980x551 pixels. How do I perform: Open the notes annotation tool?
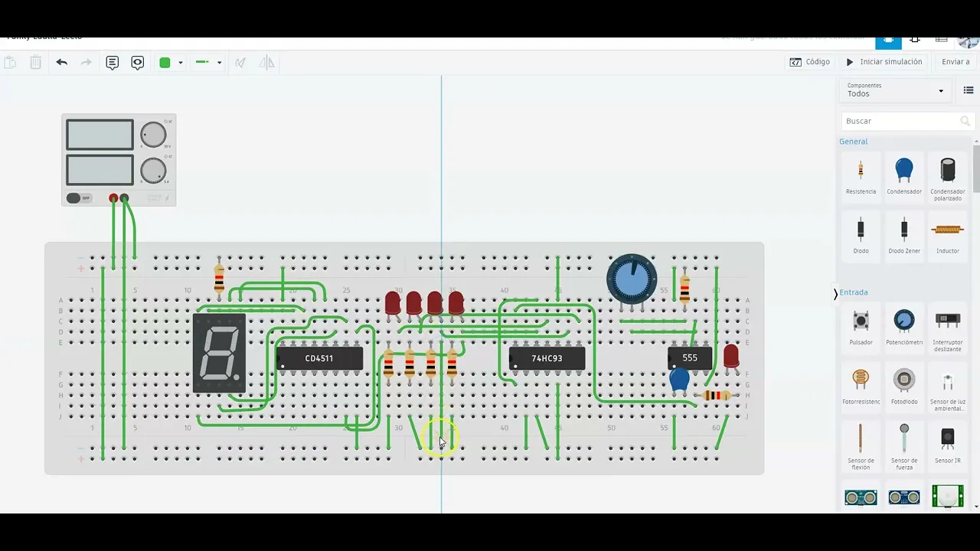[113, 63]
